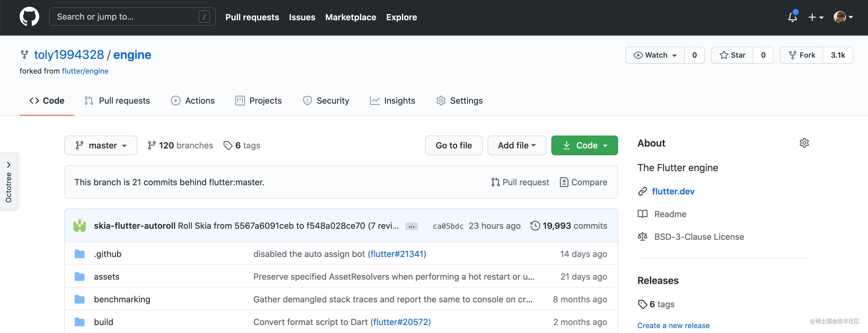The image size is (868, 333).
Task: Select the Code tab
Action: pos(47,101)
